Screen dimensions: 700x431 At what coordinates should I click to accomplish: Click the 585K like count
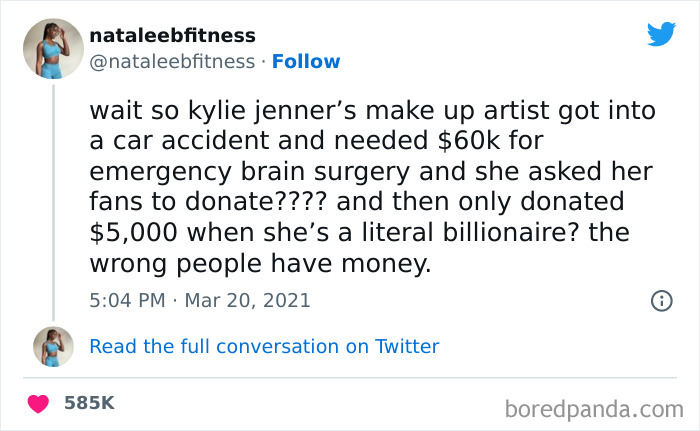pos(89,403)
